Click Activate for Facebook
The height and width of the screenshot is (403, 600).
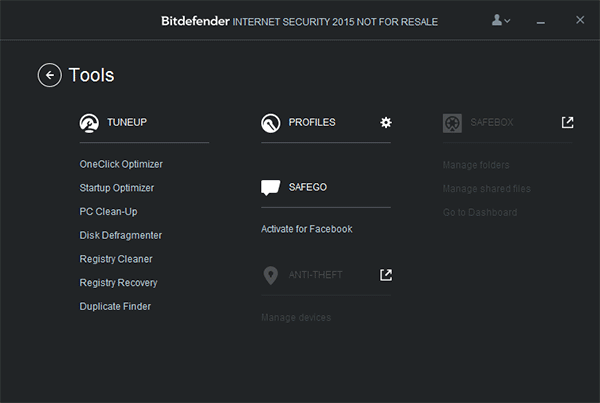pos(307,229)
